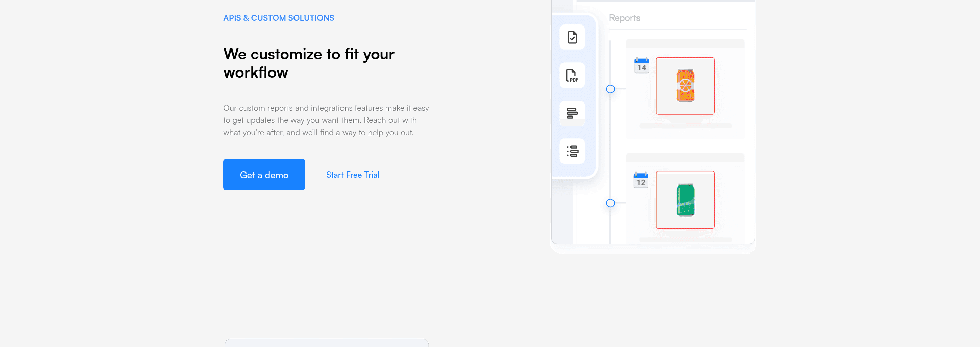
Task: Click the custom reports description paragraph
Action: [326, 120]
